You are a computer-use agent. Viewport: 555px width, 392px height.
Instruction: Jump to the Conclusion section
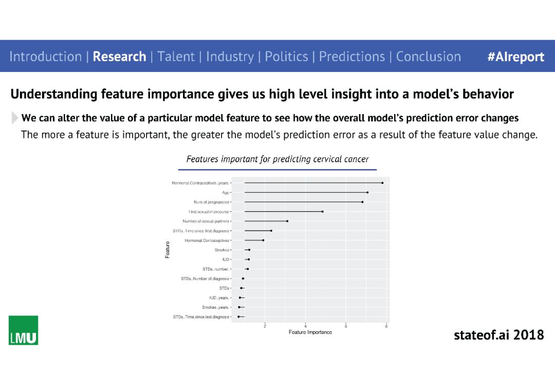(x=428, y=57)
